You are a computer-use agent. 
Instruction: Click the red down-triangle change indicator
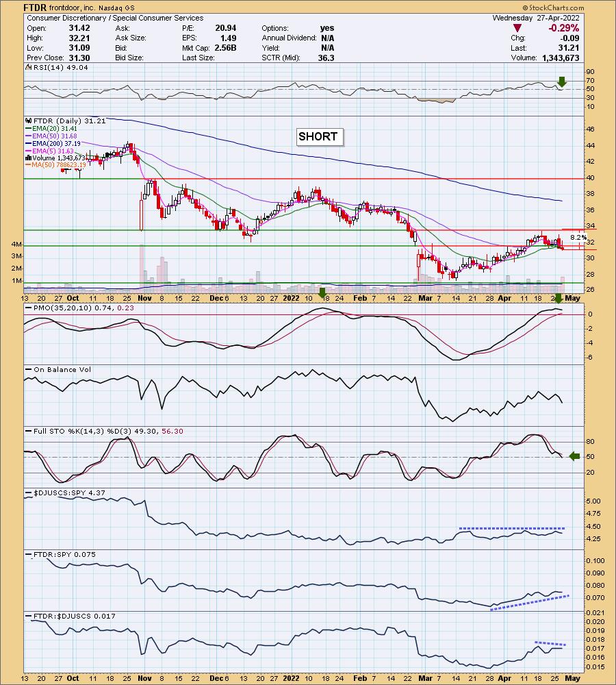pos(517,28)
